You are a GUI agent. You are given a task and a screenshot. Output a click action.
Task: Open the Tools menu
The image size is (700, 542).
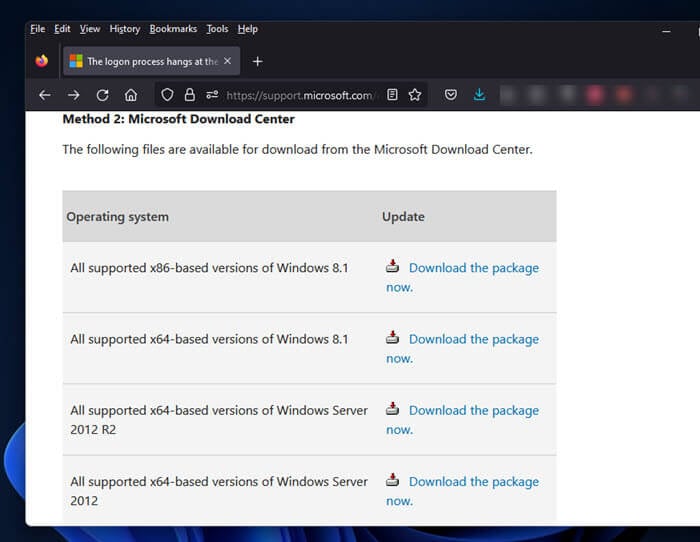217,29
